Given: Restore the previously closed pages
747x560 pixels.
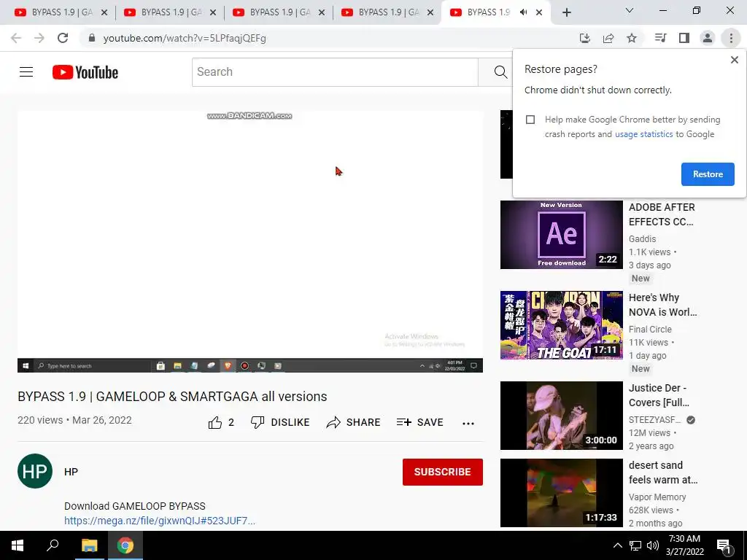Looking at the screenshot, I should 708,174.
